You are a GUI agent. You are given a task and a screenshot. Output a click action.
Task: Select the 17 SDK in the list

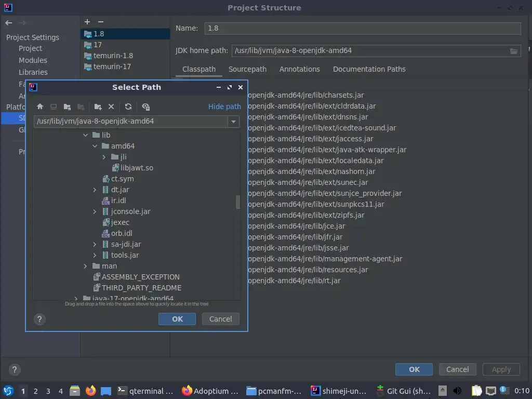click(125, 45)
